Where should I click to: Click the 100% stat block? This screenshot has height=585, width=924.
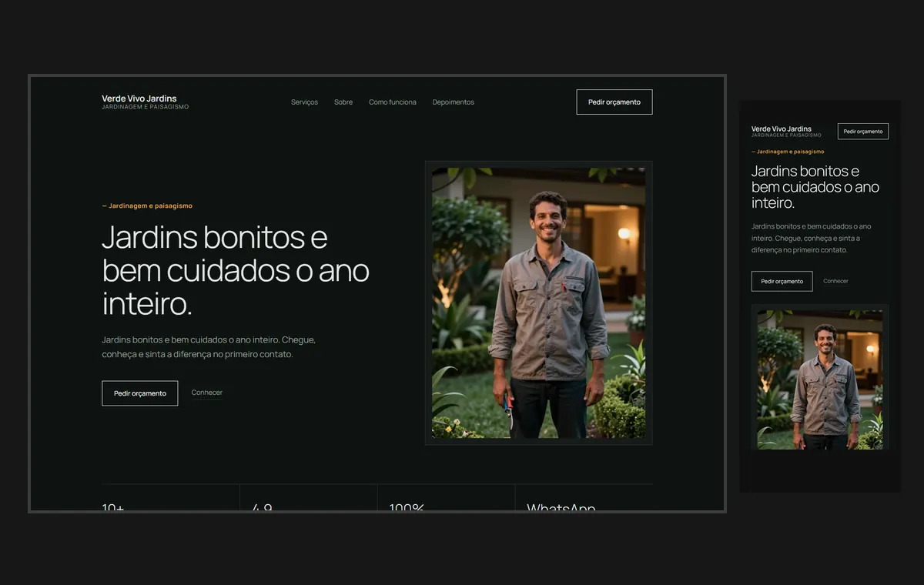pyautogui.click(x=447, y=498)
